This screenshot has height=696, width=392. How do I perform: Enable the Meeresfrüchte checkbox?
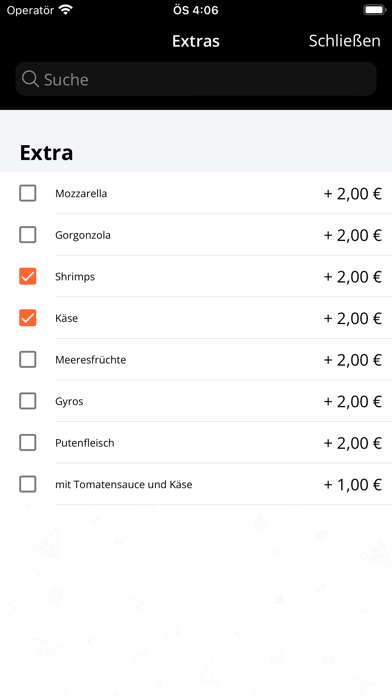pos(28,360)
